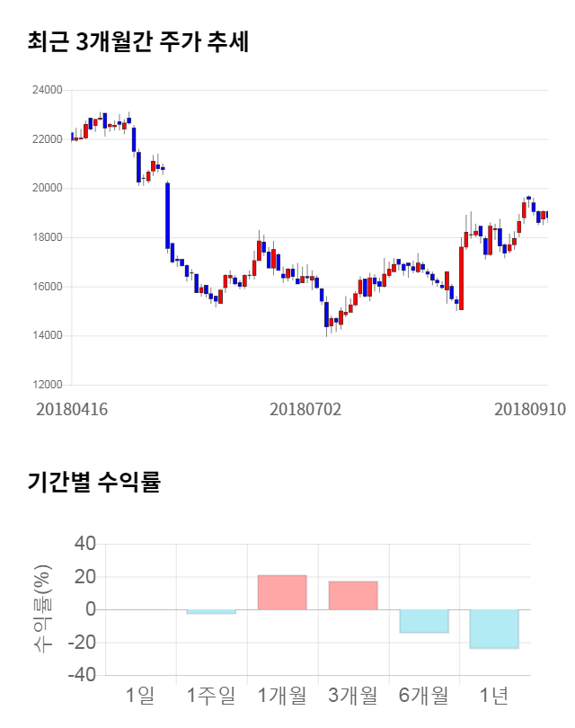Click the 12000 price axis label
The image size is (575, 728).
coord(47,385)
